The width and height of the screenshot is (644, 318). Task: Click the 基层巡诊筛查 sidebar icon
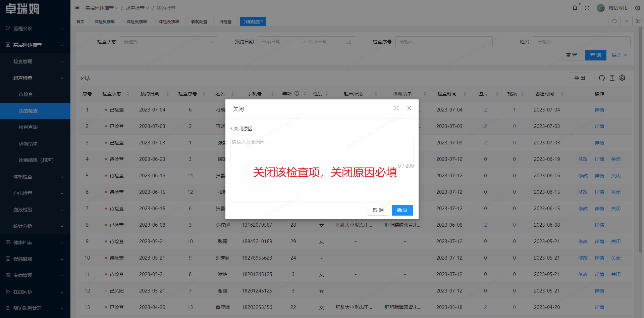click(8, 45)
